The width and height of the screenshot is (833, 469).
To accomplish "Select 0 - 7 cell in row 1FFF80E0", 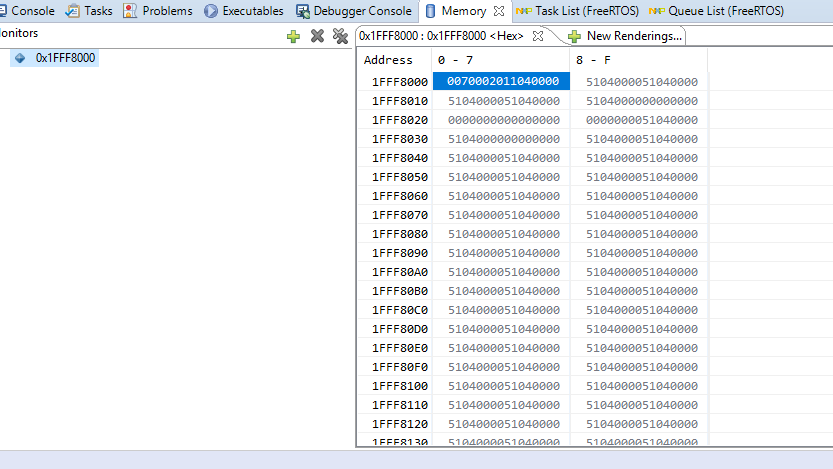I will (503, 348).
